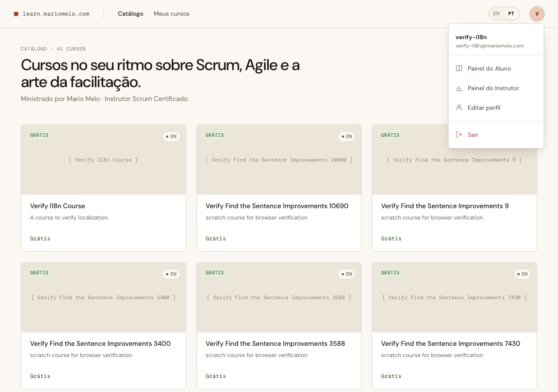Viewport: 558px width, 392px height.
Task: Click the verify-i18n username in menu
Action: (x=471, y=37)
